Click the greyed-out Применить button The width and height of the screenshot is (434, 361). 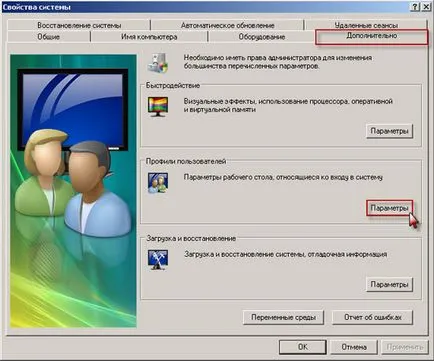pos(405,347)
